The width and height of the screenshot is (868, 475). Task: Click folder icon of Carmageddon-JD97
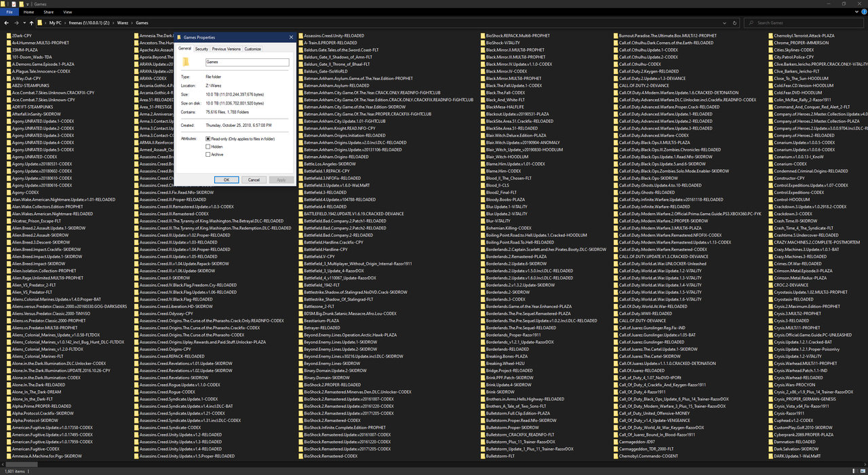(x=616, y=442)
